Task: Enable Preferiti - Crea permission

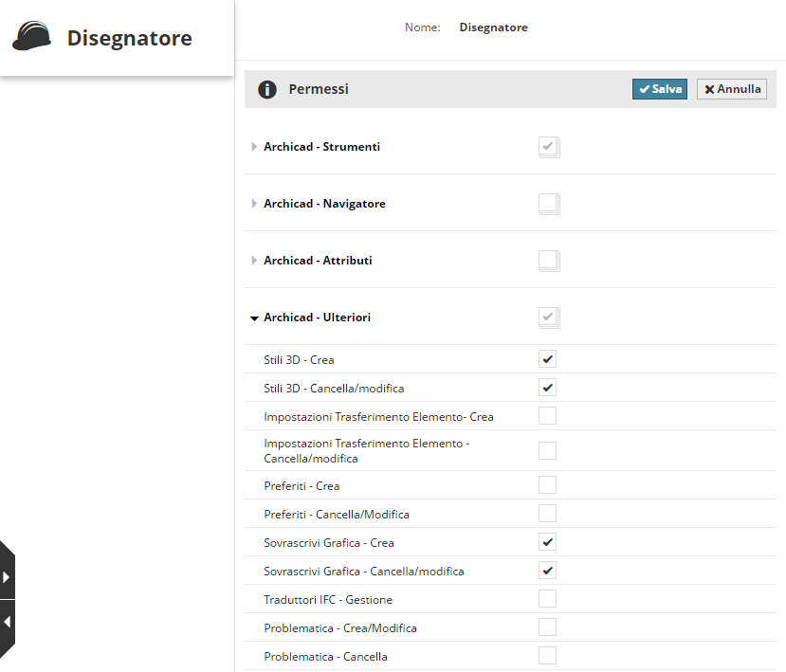Action: pos(547,485)
